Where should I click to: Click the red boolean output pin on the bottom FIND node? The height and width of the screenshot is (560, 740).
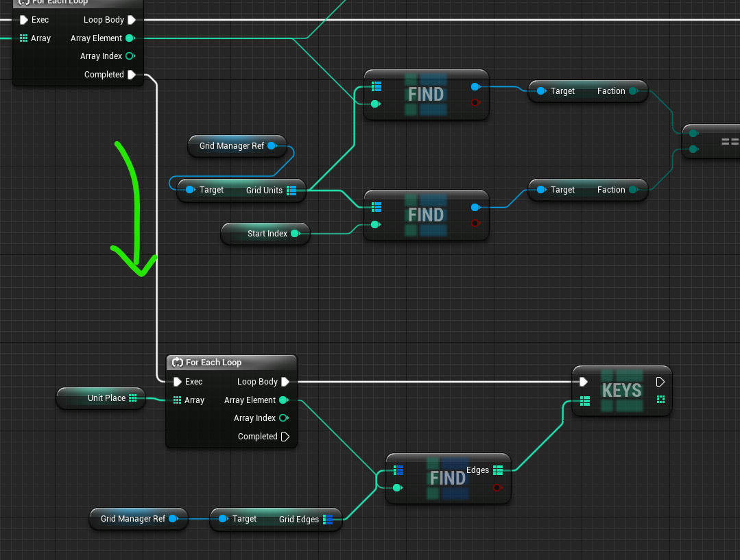coord(497,487)
